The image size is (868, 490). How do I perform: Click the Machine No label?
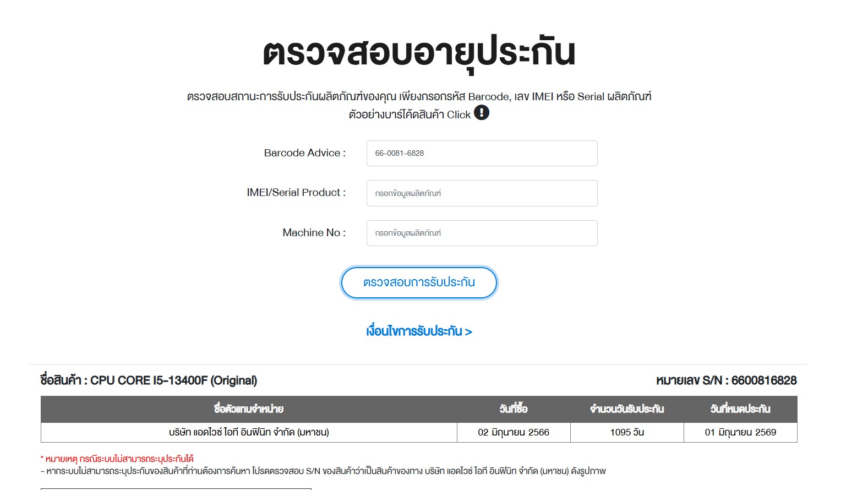314,233
